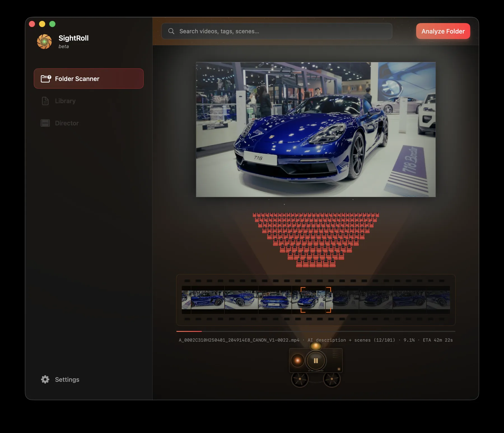The image size is (504, 433).
Task: Click the 9.1% progress value
Action: [409, 340]
